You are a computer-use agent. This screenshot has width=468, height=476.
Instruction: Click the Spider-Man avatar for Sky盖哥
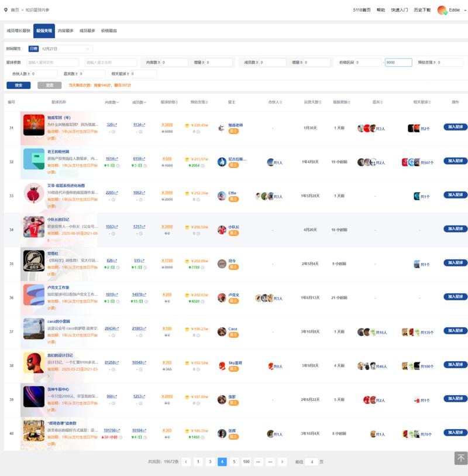pos(222,365)
